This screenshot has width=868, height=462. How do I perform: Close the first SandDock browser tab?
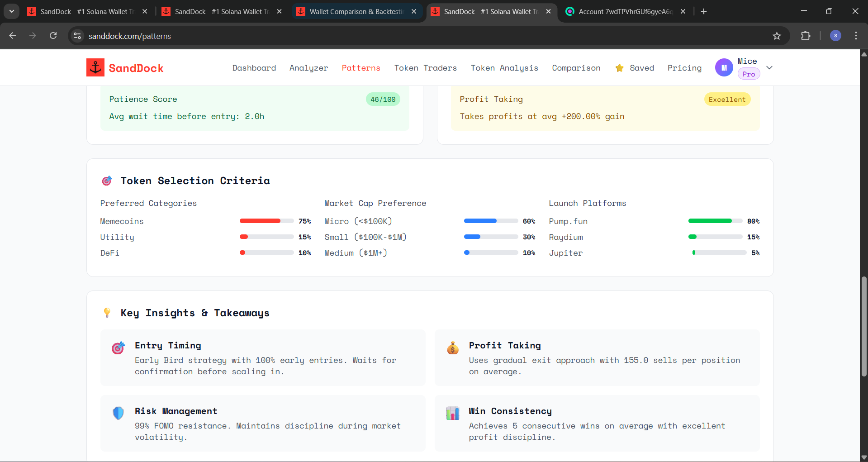pos(145,11)
